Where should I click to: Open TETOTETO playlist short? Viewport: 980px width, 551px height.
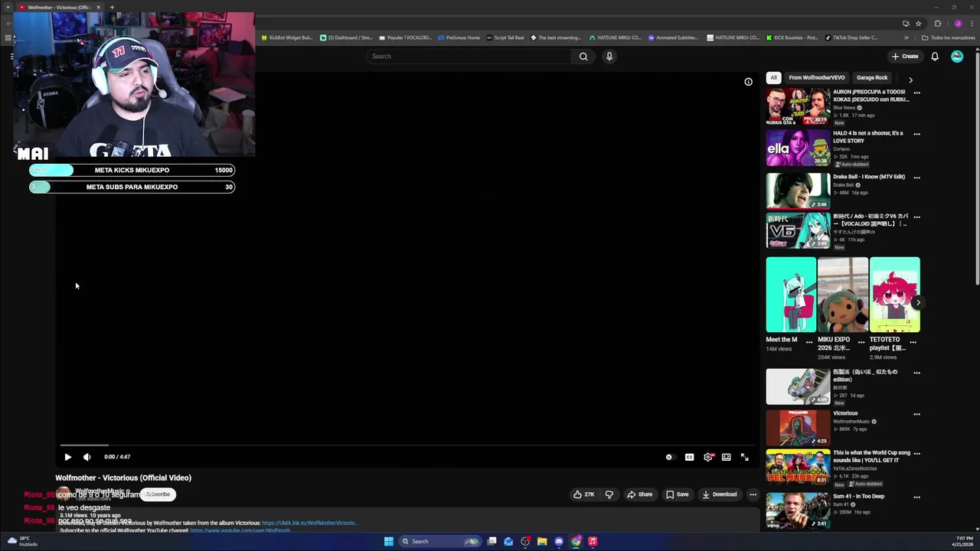click(x=895, y=295)
